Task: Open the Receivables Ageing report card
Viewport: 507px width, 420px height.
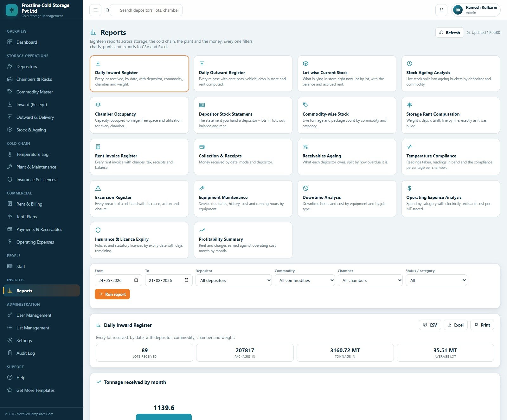Action: point(347,157)
